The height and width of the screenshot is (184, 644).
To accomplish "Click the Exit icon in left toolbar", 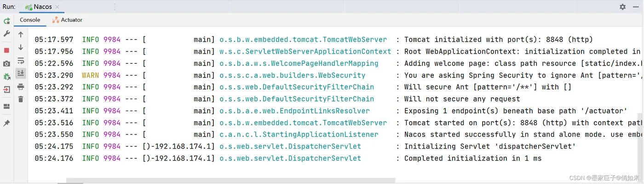I will [6, 90].
